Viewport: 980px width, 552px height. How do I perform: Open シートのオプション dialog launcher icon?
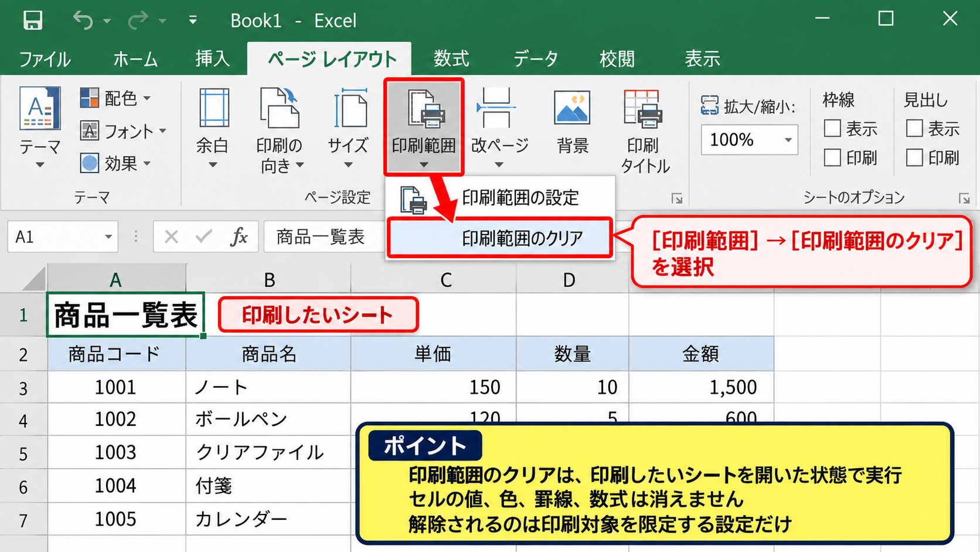[964, 199]
